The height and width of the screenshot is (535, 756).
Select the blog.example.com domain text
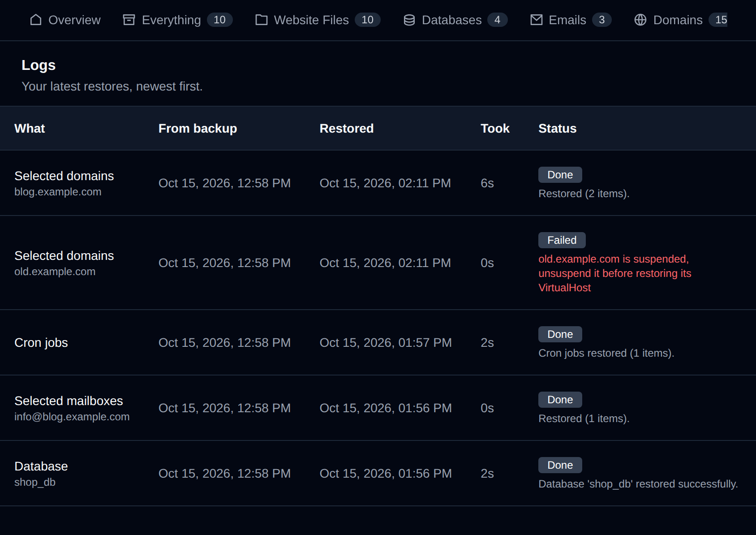(58, 192)
